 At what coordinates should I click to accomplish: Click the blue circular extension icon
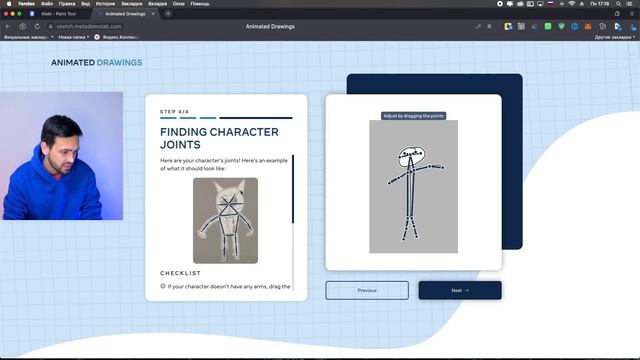[x=575, y=27]
